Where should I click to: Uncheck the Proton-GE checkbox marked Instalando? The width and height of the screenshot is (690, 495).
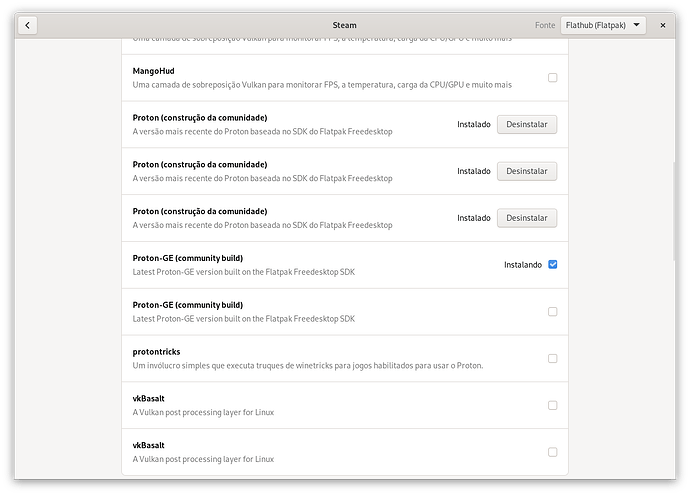(x=553, y=265)
